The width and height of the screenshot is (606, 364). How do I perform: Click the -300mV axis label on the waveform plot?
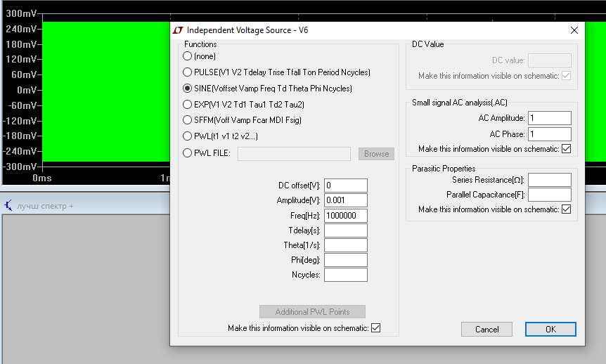tap(20, 167)
